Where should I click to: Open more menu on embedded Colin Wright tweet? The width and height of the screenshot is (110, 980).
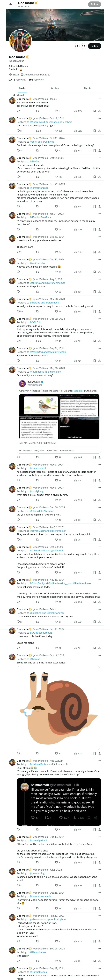pyautogui.click(x=98, y=382)
